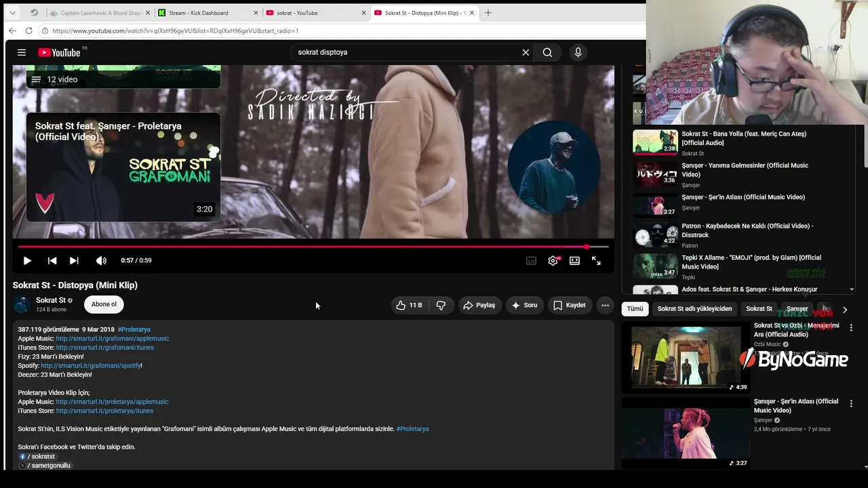The height and width of the screenshot is (488, 868).
Task: Skip to the next video
Action: tap(74, 260)
